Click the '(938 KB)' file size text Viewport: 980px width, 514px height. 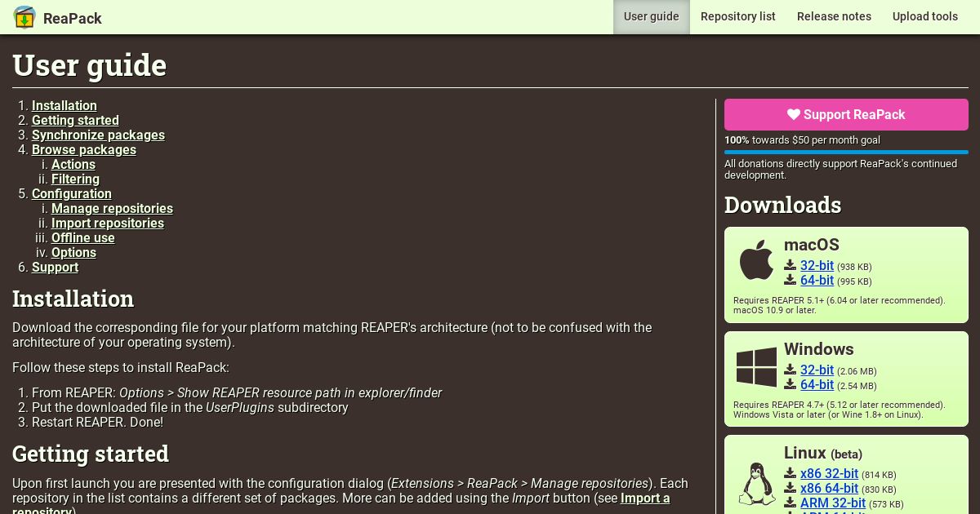(854, 267)
